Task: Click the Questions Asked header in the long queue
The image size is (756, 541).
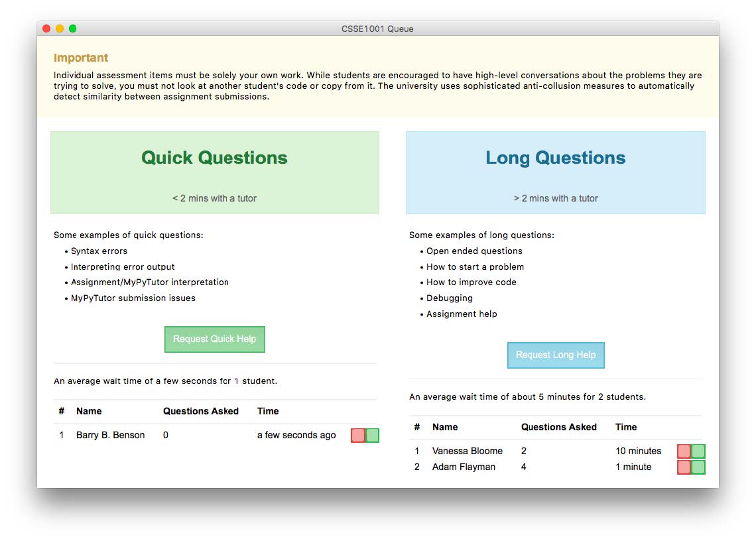Action: click(559, 427)
